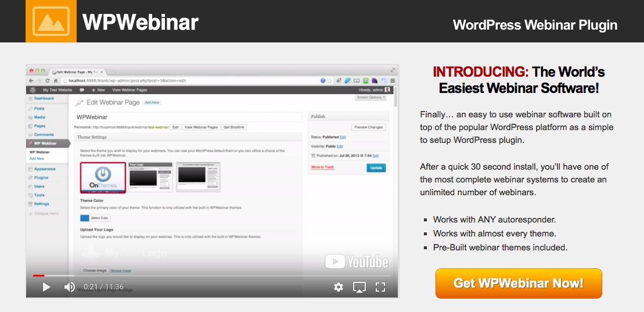Click the admin avatar next to Howdy
This screenshot has width=644, height=312.
pyautogui.click(x=387, y=90)
